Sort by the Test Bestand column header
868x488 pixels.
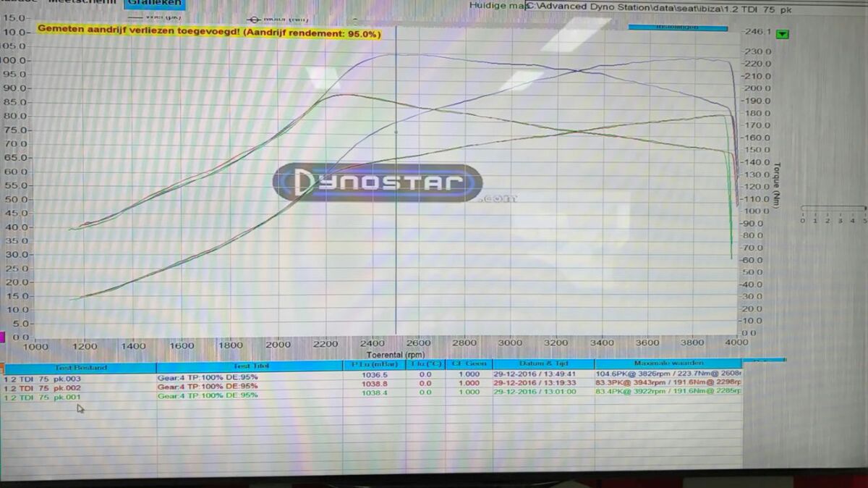coord(80,367)
